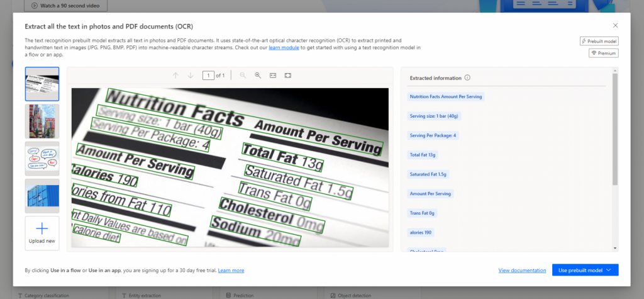
Task: Click 'Sodium 20mg' box in image
Action: [255, 230]
